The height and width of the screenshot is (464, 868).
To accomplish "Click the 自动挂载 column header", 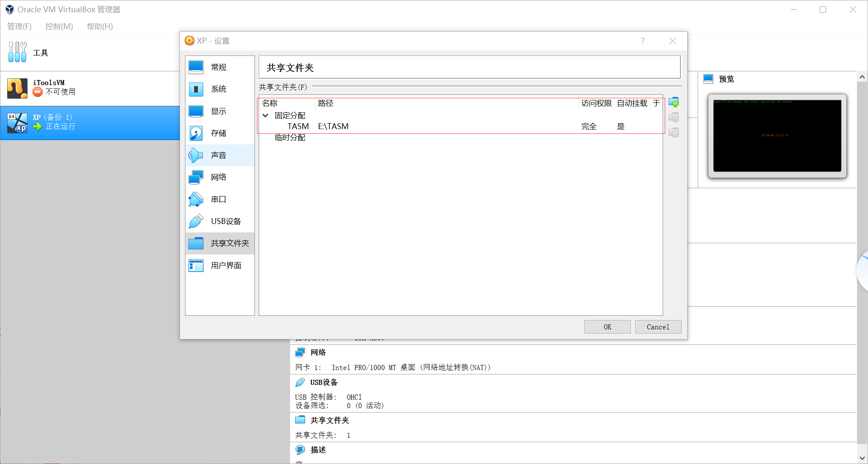I will 632,103.
